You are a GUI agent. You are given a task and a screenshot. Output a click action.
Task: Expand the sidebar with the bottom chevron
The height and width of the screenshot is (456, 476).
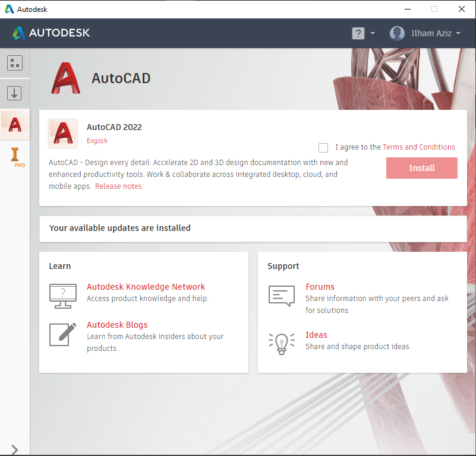tap(14, 449)
